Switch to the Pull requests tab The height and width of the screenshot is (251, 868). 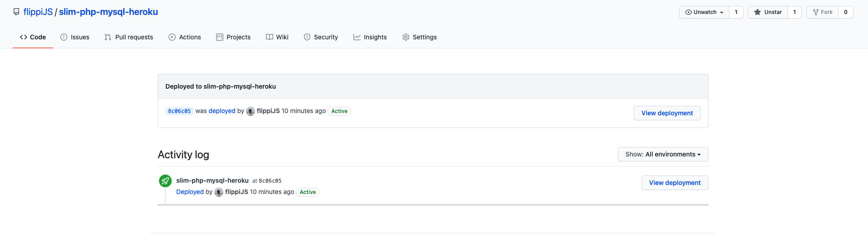(x=129, y=37)
